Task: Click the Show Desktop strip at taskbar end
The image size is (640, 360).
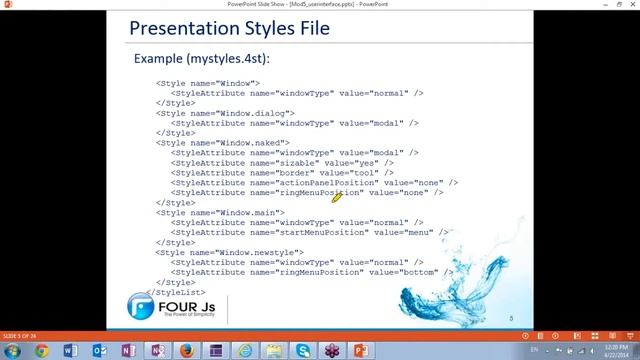Action: click(636, 351)
